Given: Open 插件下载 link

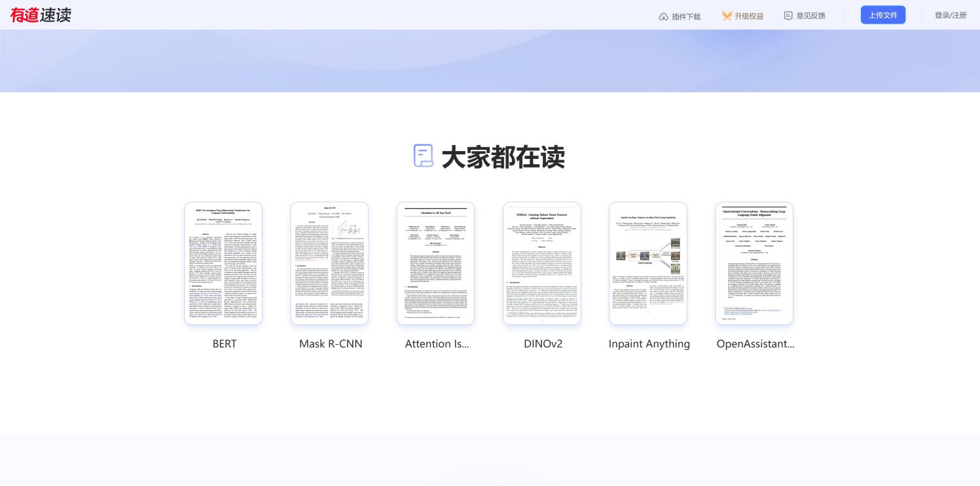Looking at the screenshot, I should (686, 16).
